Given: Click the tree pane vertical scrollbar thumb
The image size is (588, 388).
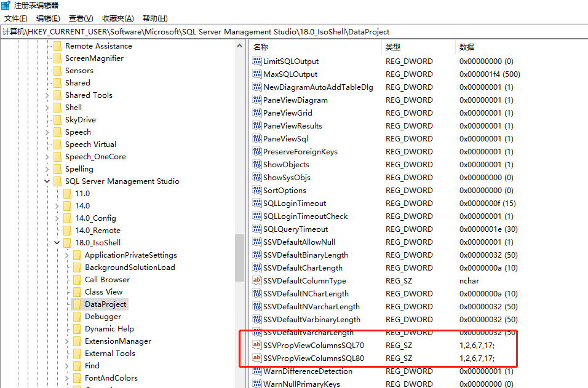Looking at the screenshot, I should [240, 258].
